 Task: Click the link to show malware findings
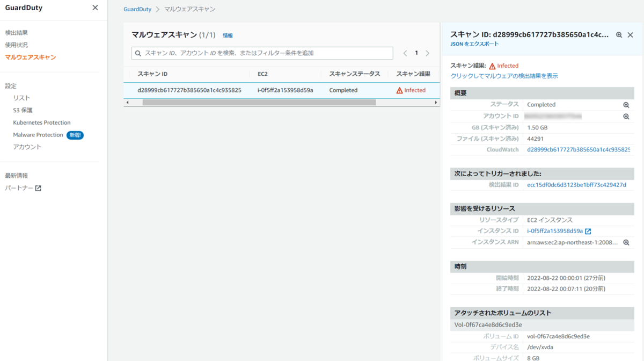[x=504, y=76]
